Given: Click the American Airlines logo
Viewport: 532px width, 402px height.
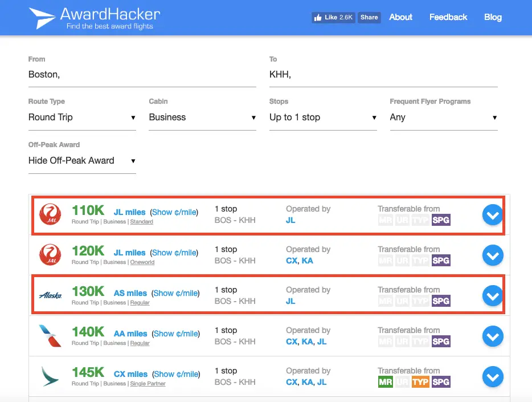Looking at the screenshot, I should tap(50, 336).
